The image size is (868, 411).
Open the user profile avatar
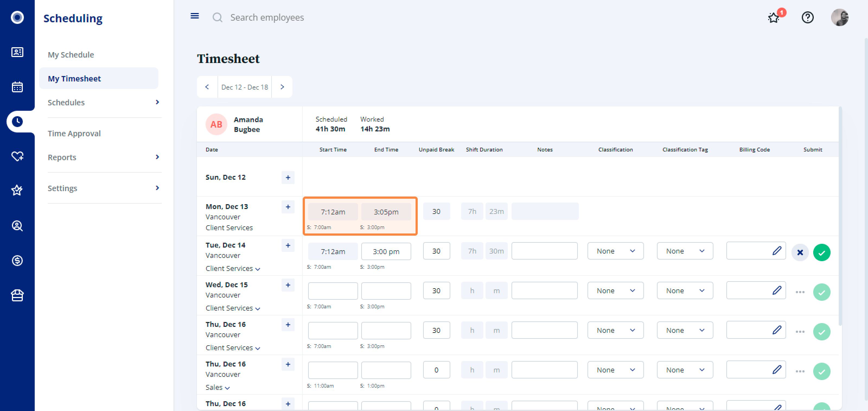point(839,17)
